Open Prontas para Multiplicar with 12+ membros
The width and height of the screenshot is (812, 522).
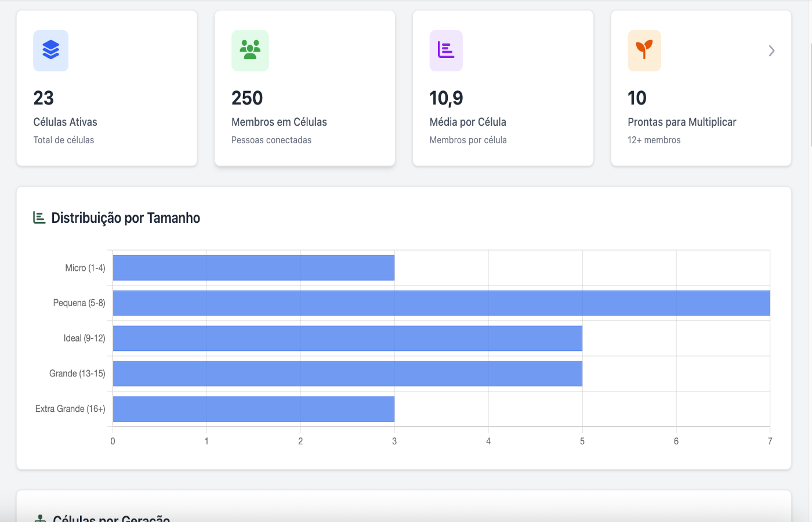click(701, 87)
